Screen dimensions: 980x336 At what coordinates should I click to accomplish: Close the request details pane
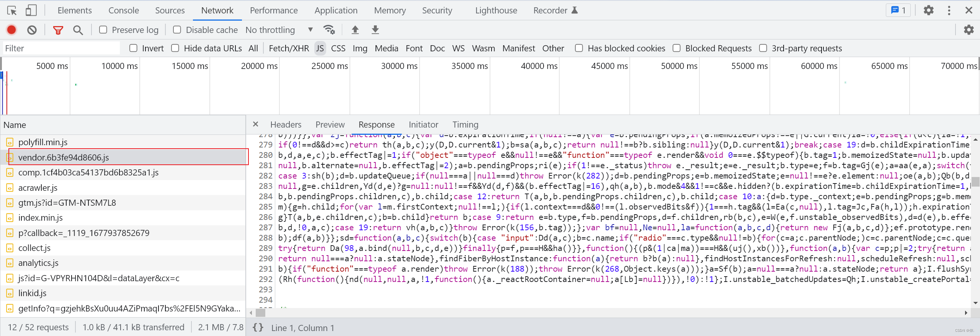255,124
